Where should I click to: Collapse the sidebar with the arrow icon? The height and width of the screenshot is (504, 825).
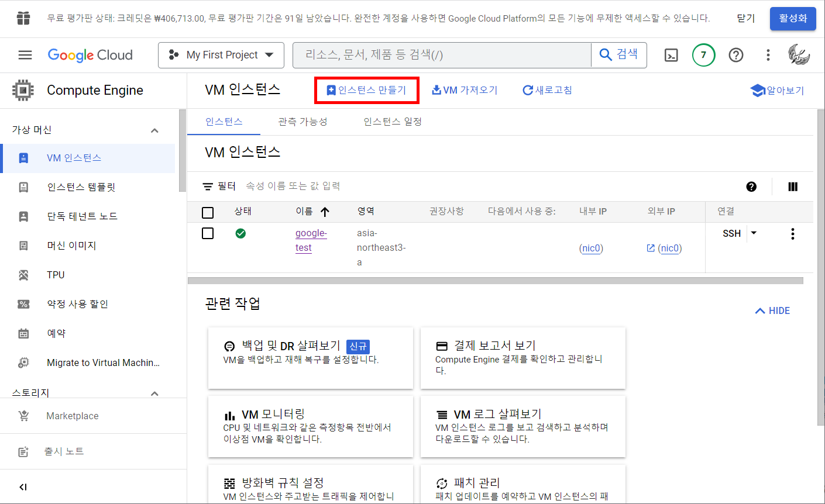coord(23,487)
